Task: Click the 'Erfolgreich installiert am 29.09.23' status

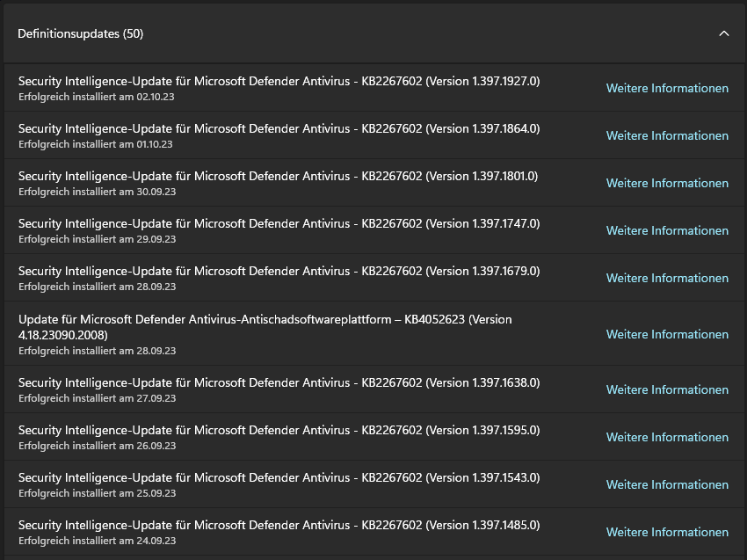Action: click(x=98, y=239)
